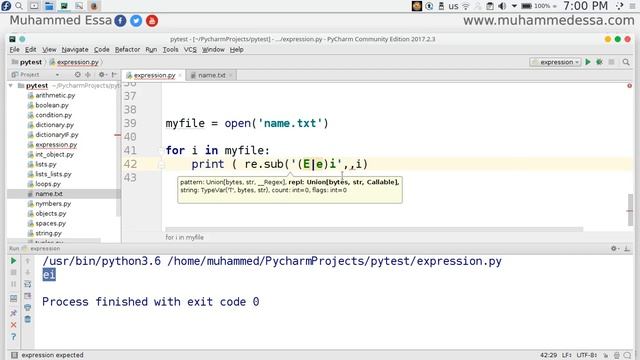Click the 42:29 cursor position in status bar
Viewport: 640px width, 360px height.
[549, 355]
